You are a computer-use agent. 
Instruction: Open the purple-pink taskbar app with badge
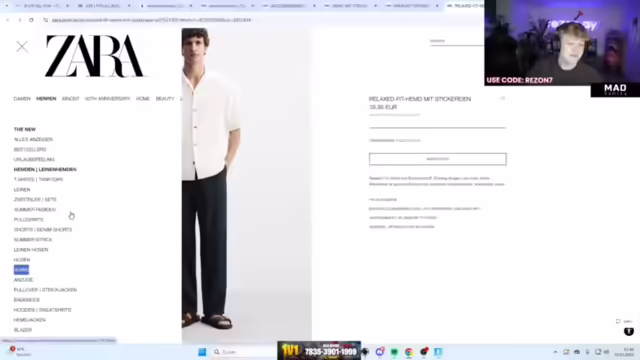click(380, 351)
